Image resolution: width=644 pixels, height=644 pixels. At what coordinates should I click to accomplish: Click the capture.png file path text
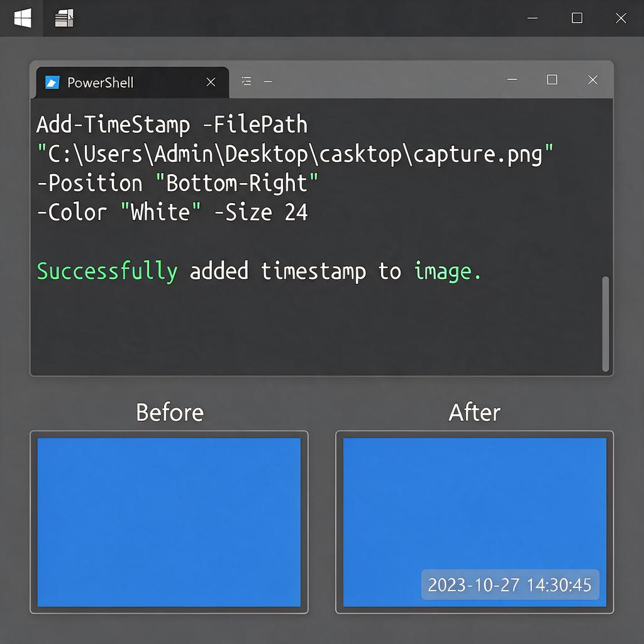coord(296,155)
